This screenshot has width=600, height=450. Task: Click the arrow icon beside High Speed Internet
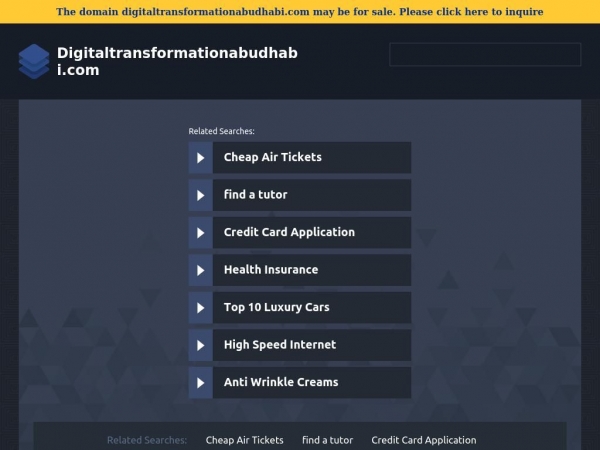(x=201, y=345)
